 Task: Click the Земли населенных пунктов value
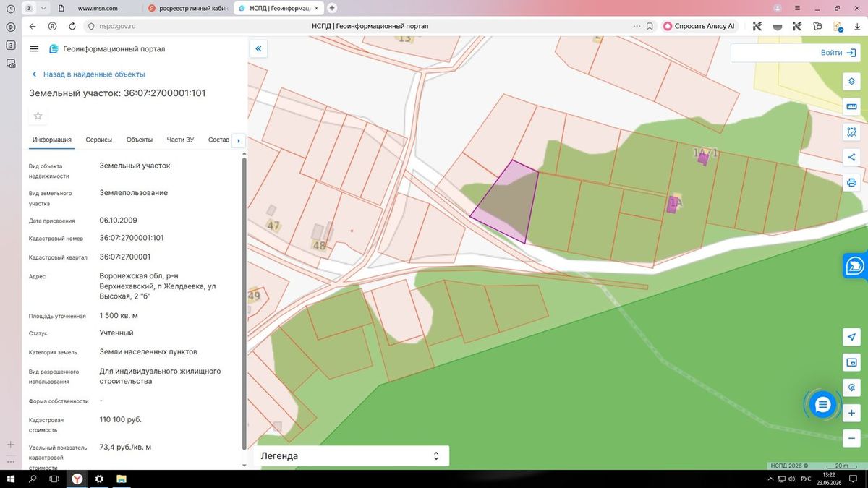click(148, 352)
